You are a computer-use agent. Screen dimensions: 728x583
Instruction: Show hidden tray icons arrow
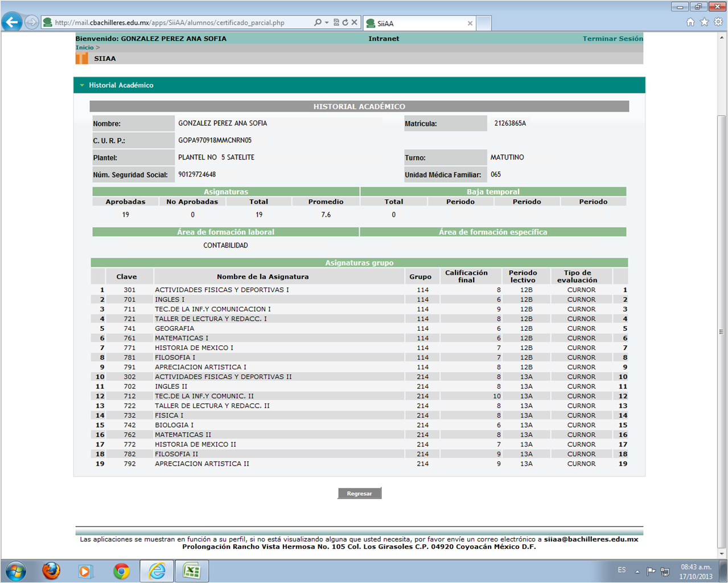[x=637, y=571]
